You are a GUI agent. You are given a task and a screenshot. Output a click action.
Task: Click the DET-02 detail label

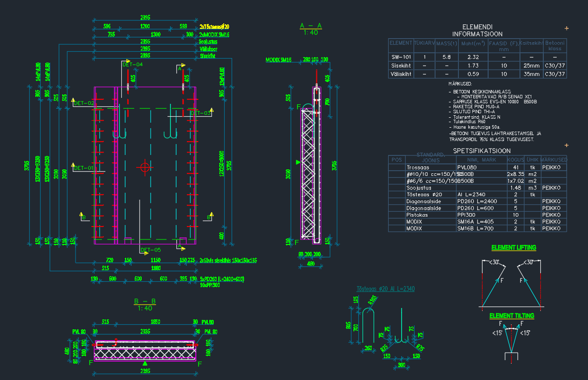tap(84, 103)
